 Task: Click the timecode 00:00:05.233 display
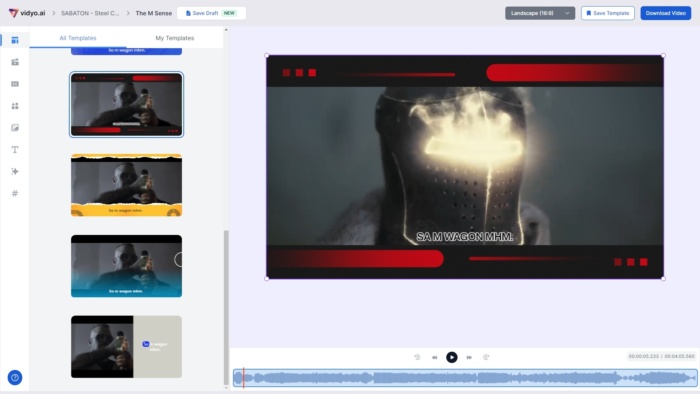coord(643,356)
